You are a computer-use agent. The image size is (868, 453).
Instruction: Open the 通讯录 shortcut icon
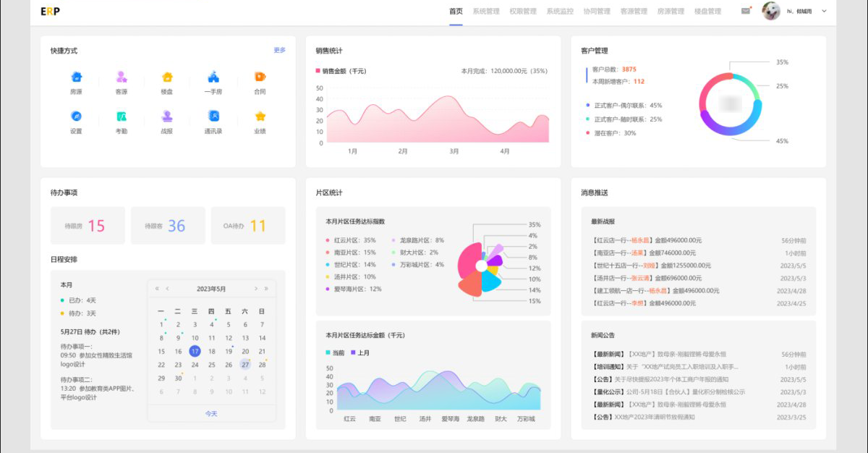click(213, 116)
